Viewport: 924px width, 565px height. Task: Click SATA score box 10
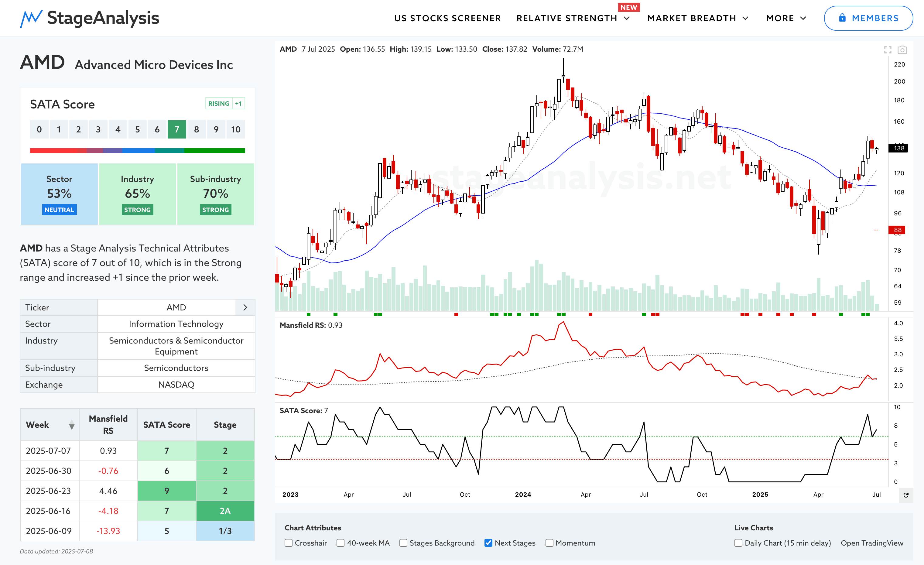point(235,129)
